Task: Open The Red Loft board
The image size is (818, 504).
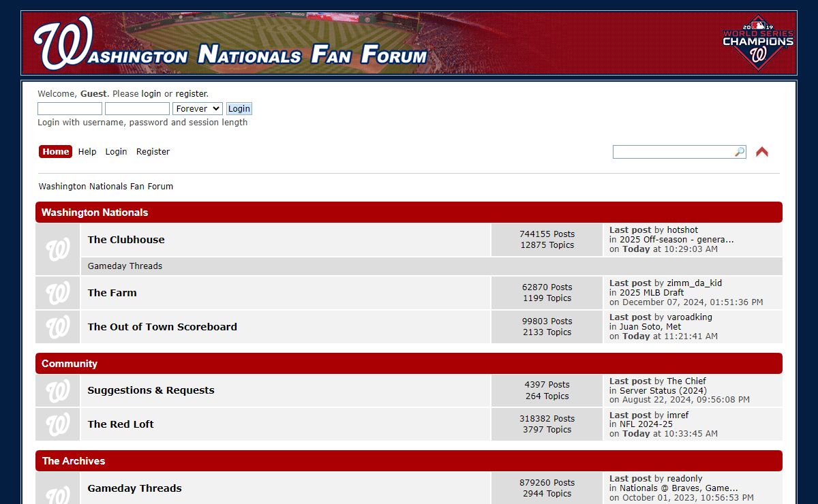Action: (121, 424)
